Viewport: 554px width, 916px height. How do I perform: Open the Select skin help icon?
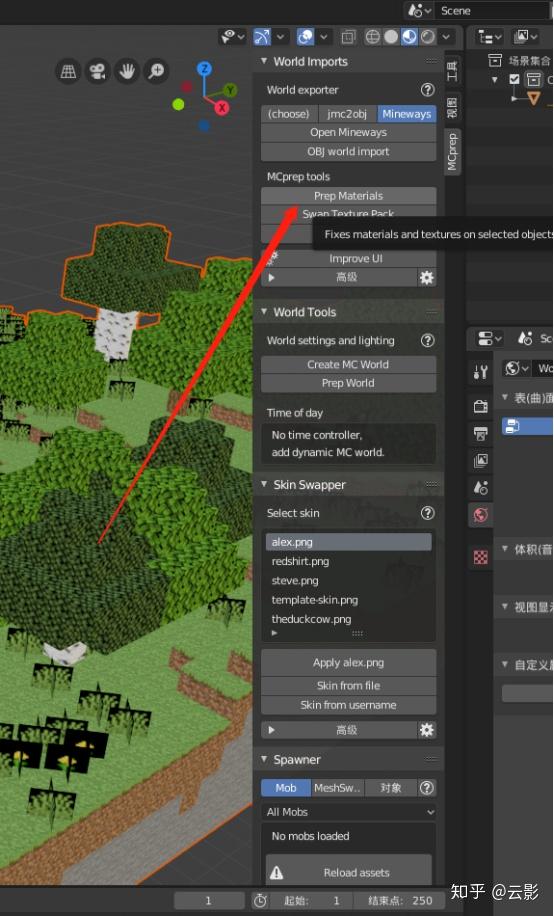tap(428, 513)
